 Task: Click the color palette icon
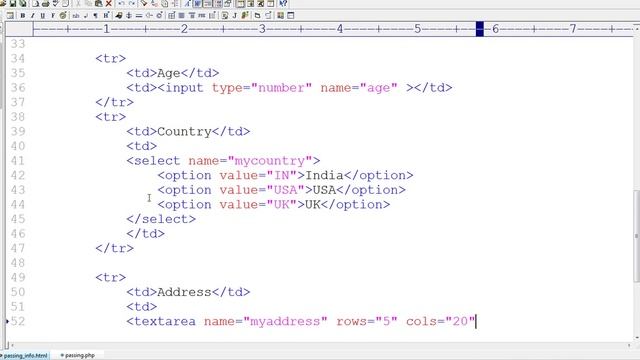tap(63, 16)
